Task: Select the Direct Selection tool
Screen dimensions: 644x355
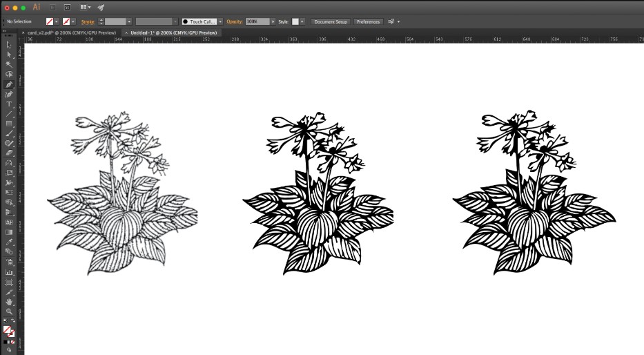Action: click(x=9, y=55)
